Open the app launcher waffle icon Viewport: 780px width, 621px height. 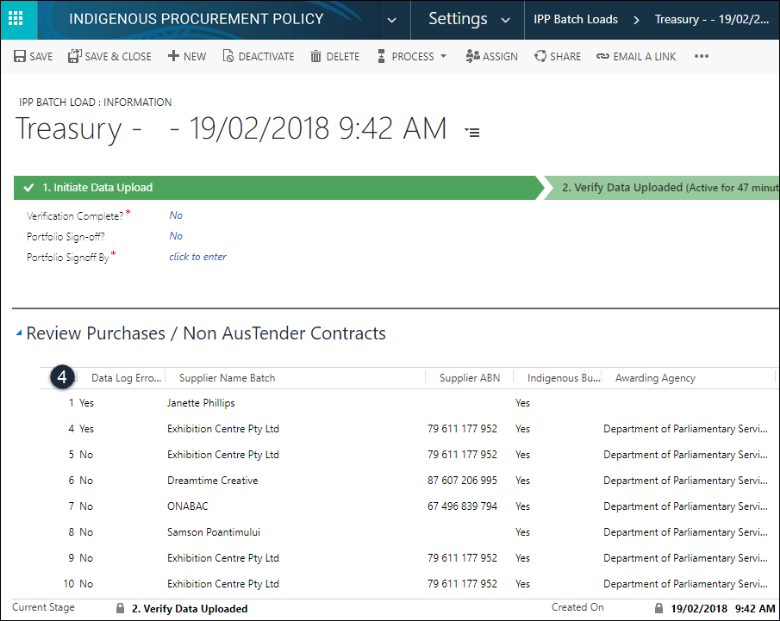(16, 19)
